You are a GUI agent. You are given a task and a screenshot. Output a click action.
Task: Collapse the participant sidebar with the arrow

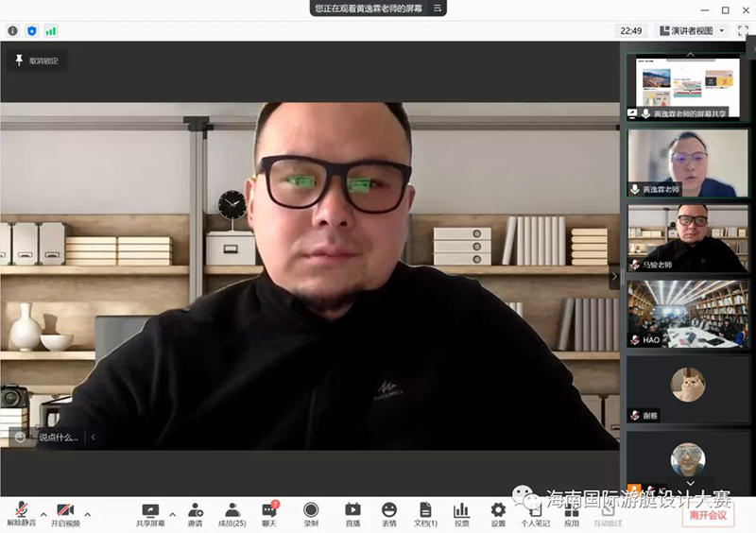click(614, 277)
